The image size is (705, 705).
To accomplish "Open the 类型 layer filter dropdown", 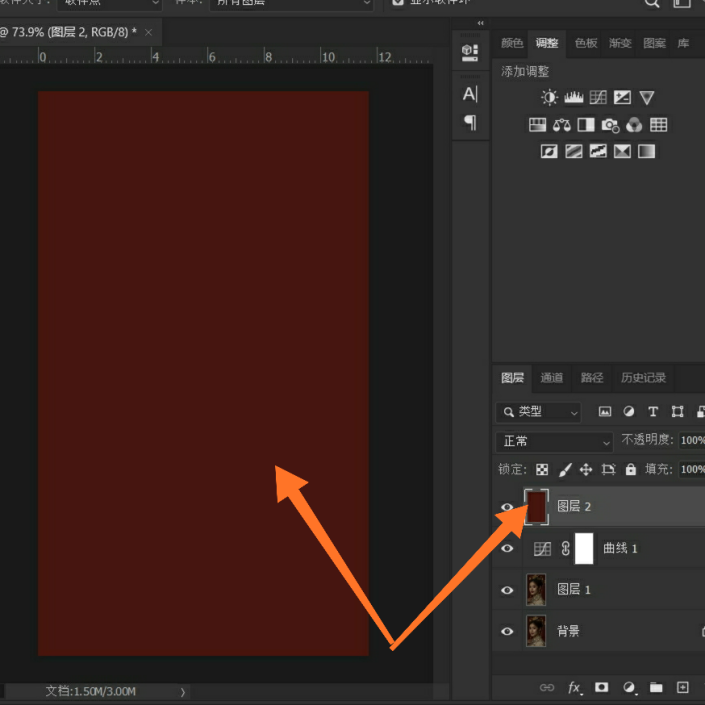I will pos(538,412).
